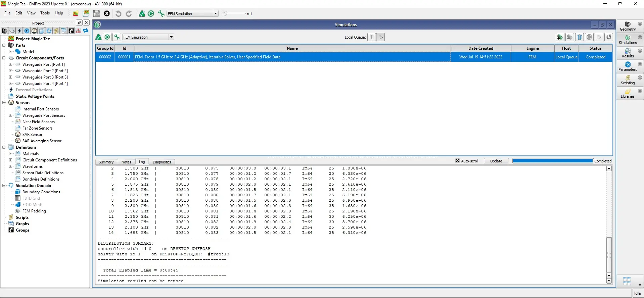
Task: Select FEM Padding in project tree
Action: tap(34, 211)
